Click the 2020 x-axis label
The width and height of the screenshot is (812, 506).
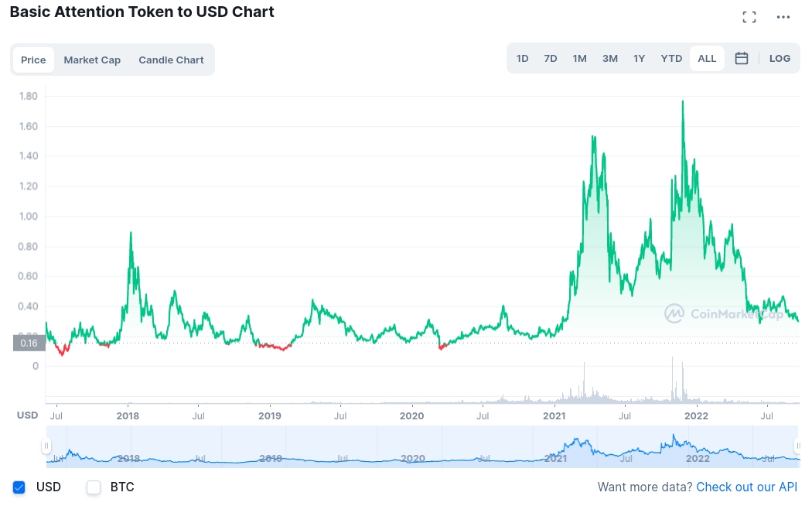point(411,416)
